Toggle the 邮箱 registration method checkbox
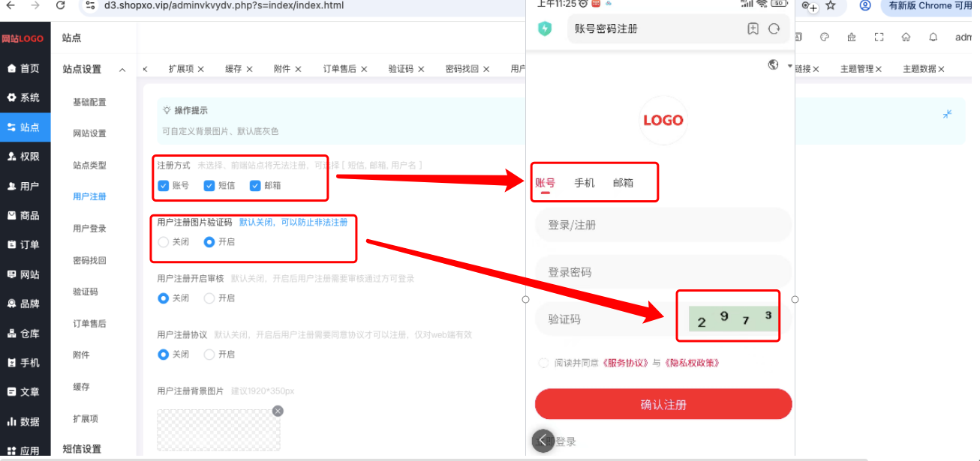The image size is (980, 461). 255,185
